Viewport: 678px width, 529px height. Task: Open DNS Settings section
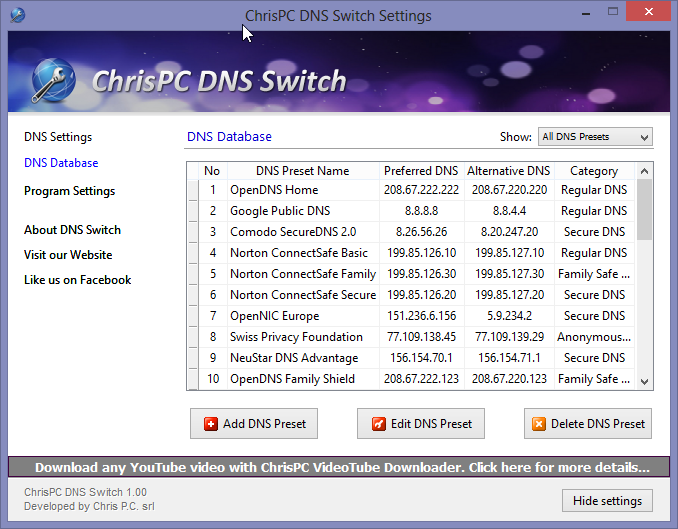point(58,137)
